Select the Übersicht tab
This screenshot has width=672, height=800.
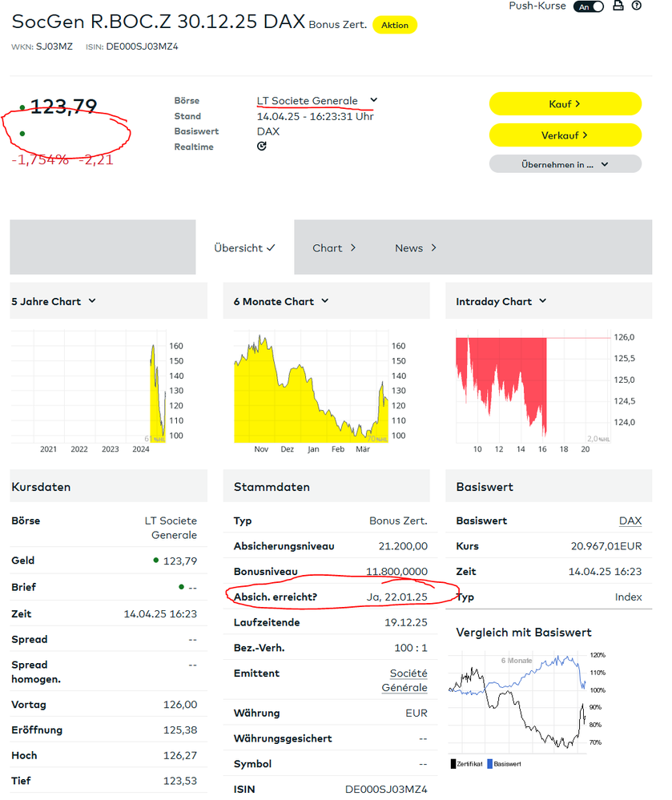(244, 248)
